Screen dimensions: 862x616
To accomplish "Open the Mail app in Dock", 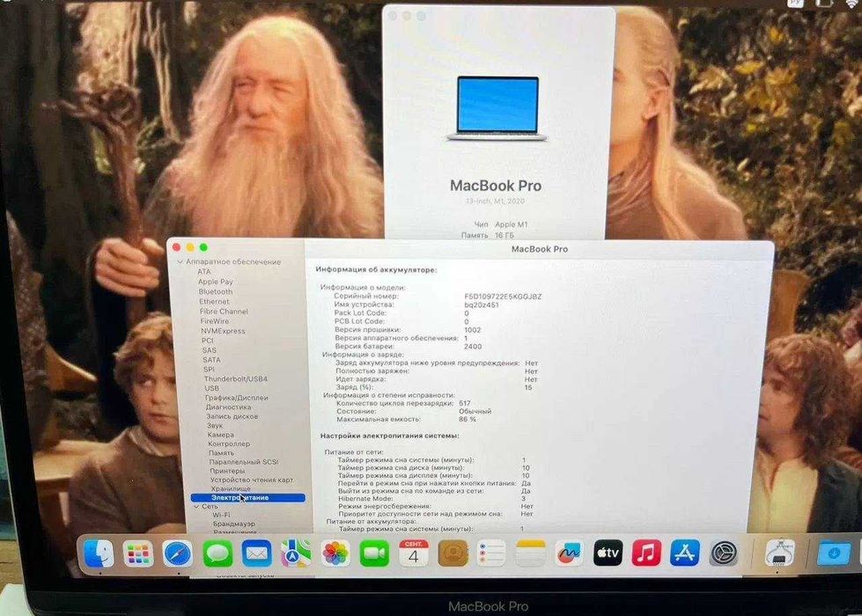I will [257, 554].
